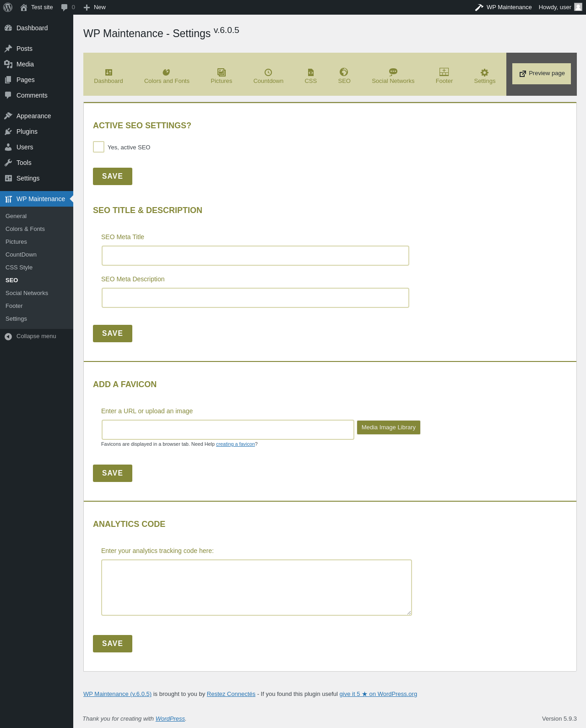Open Social Networks submenu item
Screen dimensions: 586x728
[x=27, y=293]
